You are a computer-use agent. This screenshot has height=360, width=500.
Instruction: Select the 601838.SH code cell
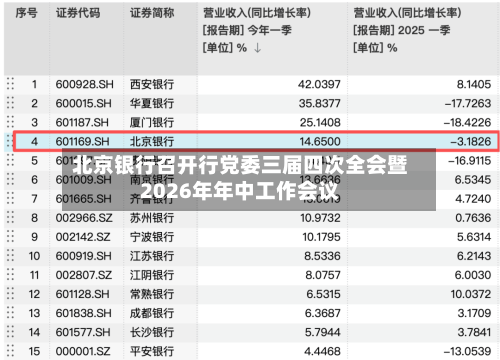click(x=84, y=313)
